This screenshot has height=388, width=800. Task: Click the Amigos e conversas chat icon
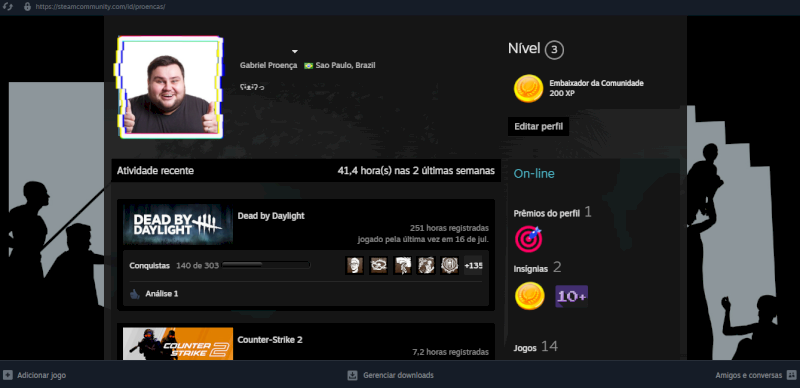(791, 375)
